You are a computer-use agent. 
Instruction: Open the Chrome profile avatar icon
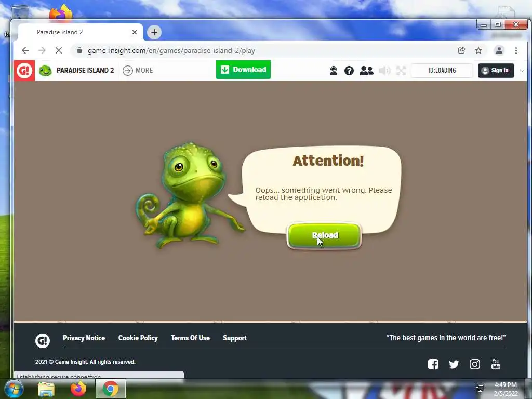pyautogui.click(x=499, y=50)
